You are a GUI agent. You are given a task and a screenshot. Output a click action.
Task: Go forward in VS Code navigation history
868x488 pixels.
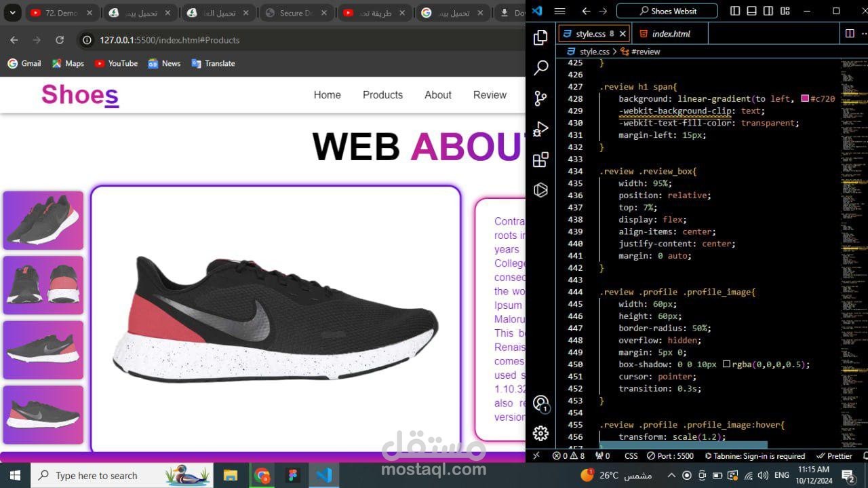[x=604, y=11]
